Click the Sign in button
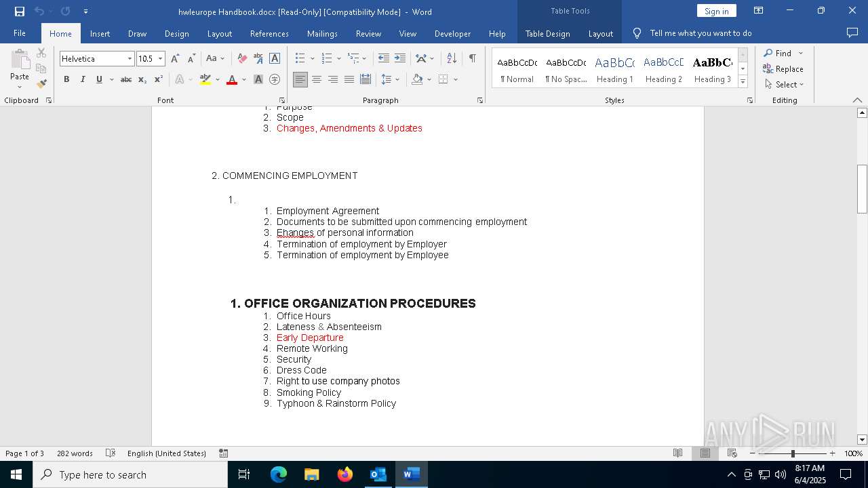 716,12
